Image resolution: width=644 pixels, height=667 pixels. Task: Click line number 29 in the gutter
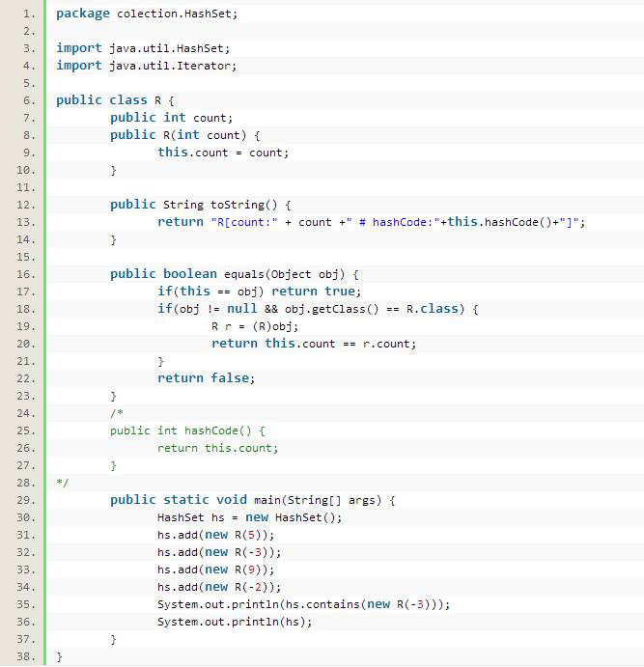(x=26, y=500)
